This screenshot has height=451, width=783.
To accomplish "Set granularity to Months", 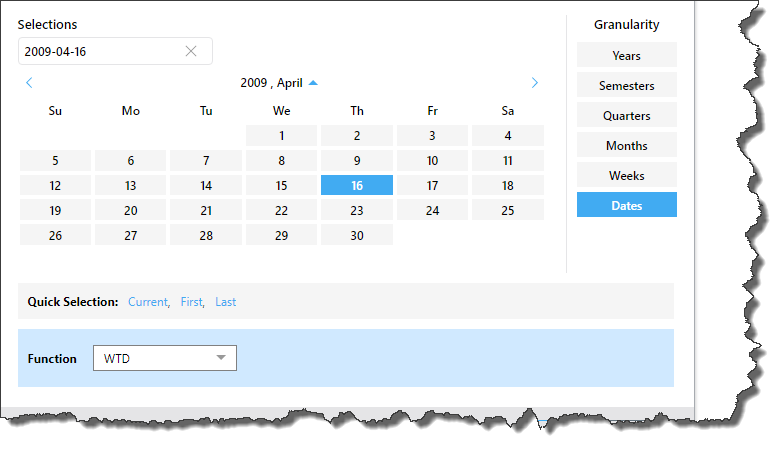I will (x=626, y=145).
